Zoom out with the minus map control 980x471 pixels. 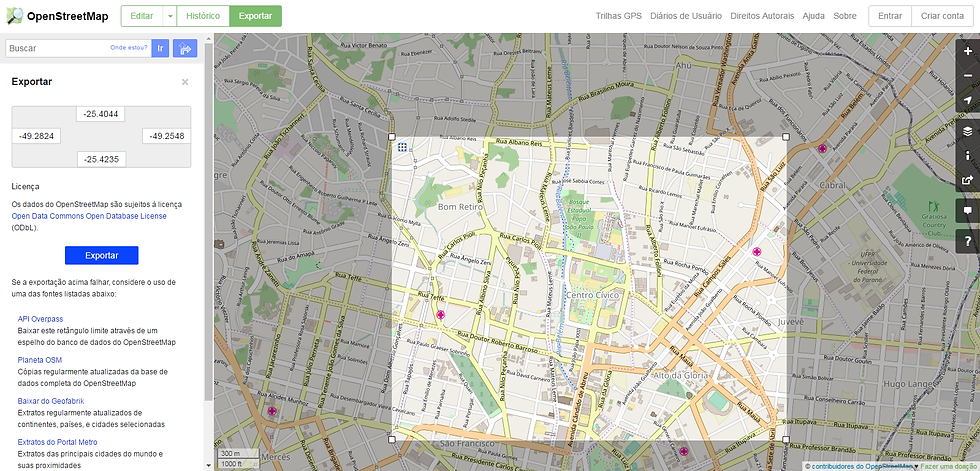(x=968, y=76)
